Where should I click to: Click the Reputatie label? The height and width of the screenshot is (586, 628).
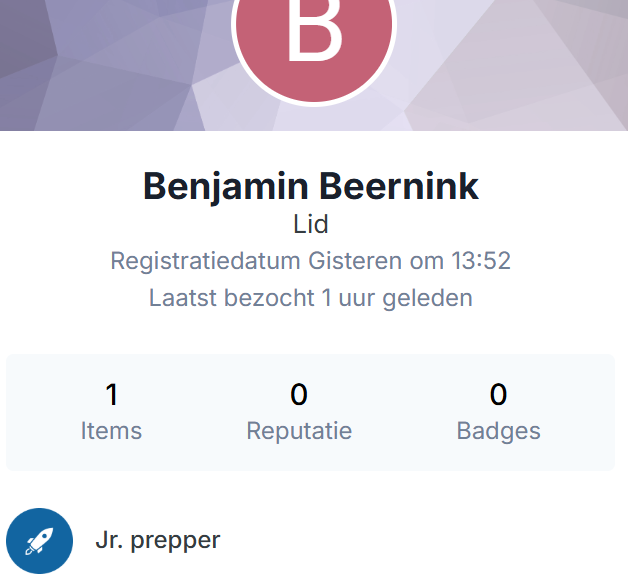tap(299, 431)
